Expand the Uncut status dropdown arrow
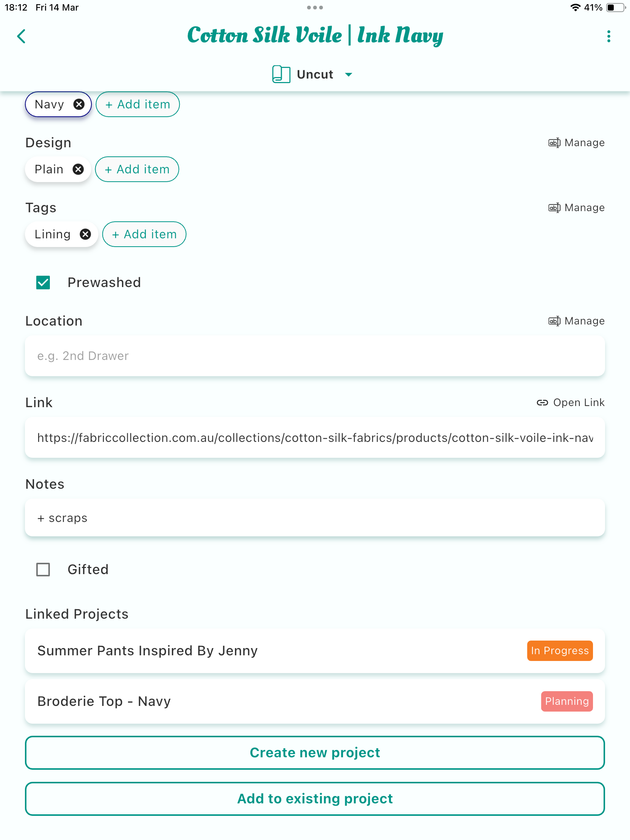 [349, 74]
